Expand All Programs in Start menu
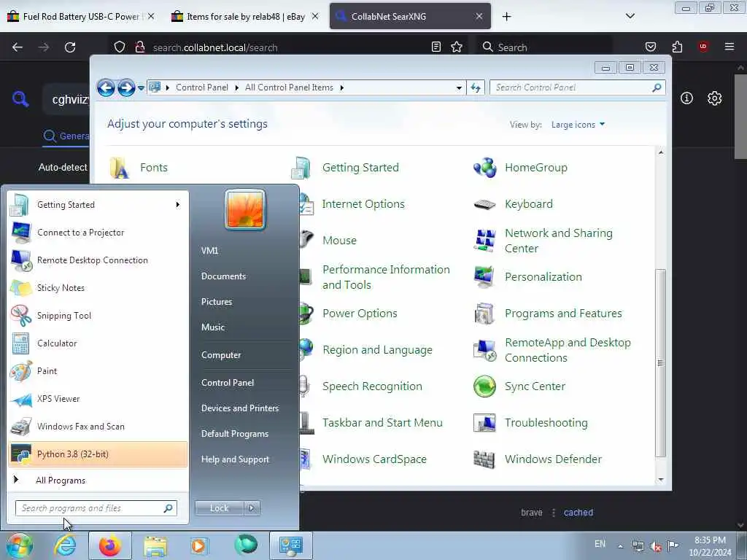This screenshot has width=747, height=560. pos(61,481)
